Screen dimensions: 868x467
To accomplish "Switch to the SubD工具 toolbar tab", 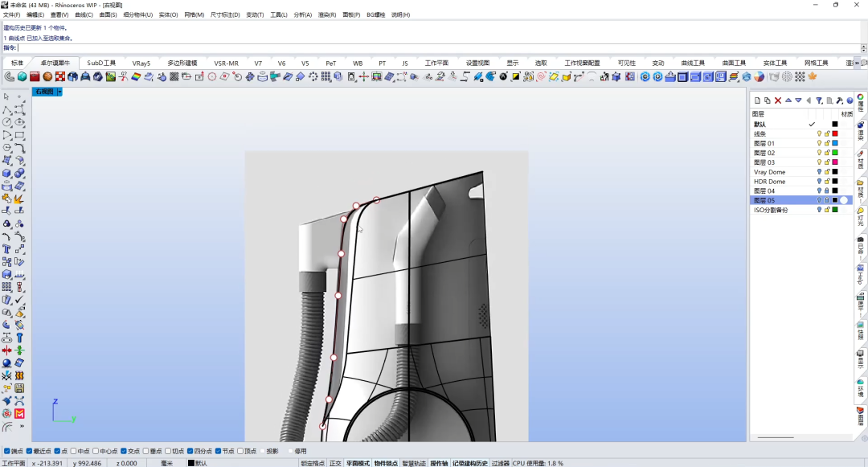I will (x=101, y=63).
